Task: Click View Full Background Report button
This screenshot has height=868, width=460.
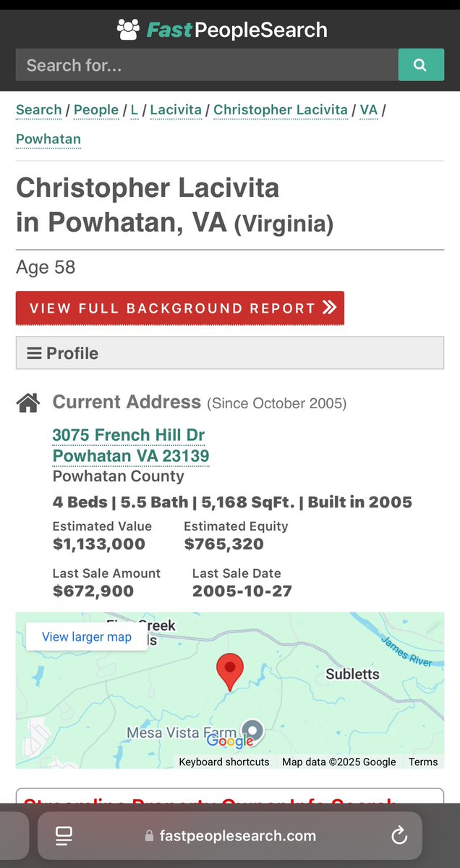Action: [180, 308]
